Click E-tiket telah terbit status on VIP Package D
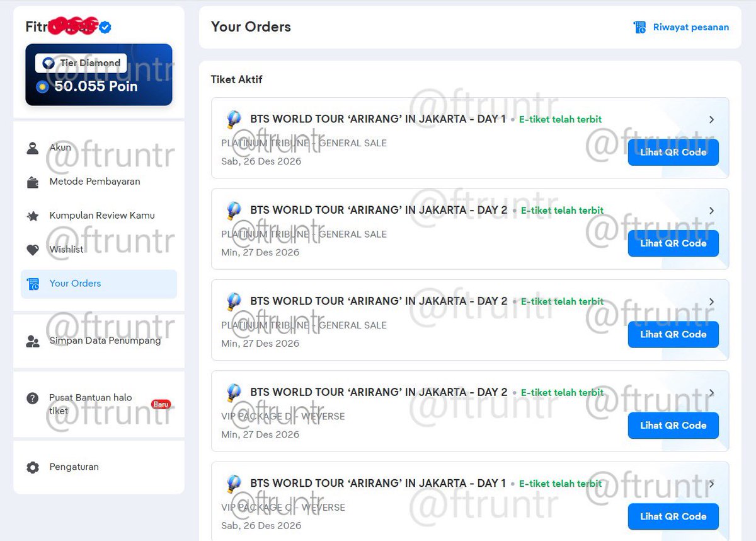Viewport: 756px width, 541px height. [562, 393]
